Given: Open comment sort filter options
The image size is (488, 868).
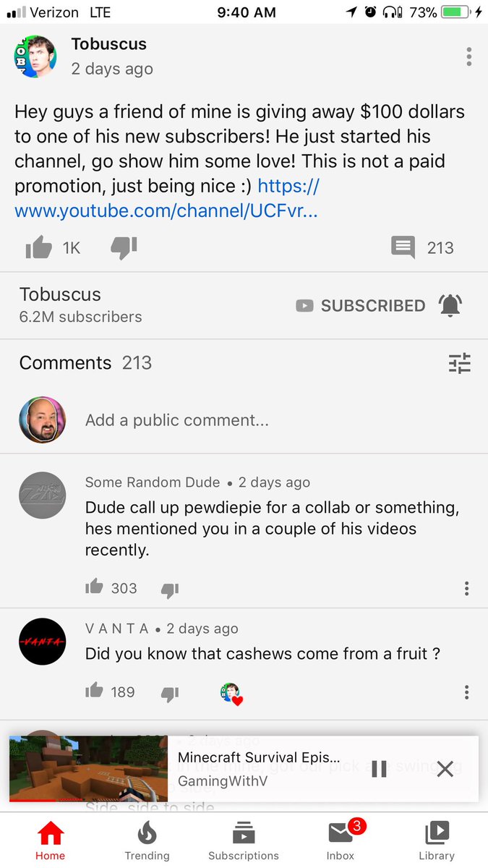Looking at the screenshot, I should point(460,362).
